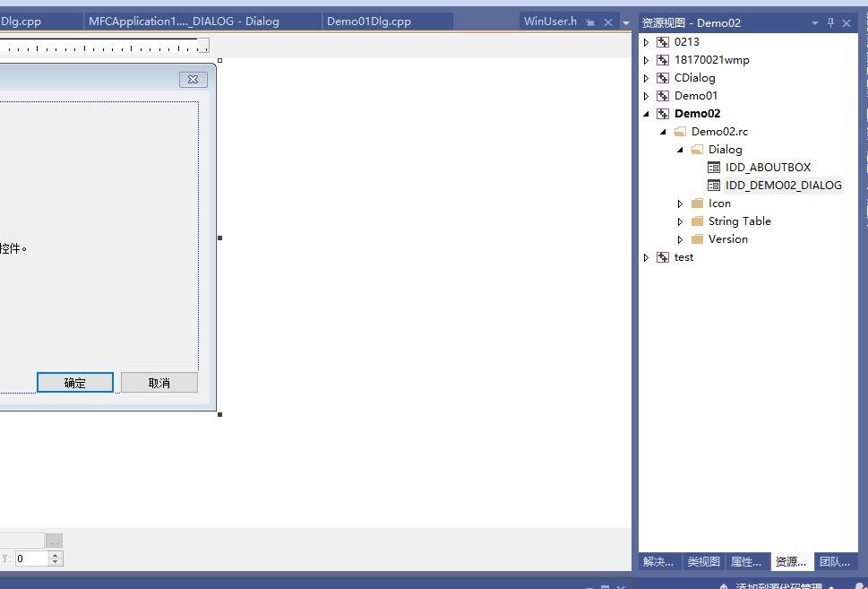Select the 18170021wmp project icon
The height and width of the screenshot is (589, 868).
[663, 60]
